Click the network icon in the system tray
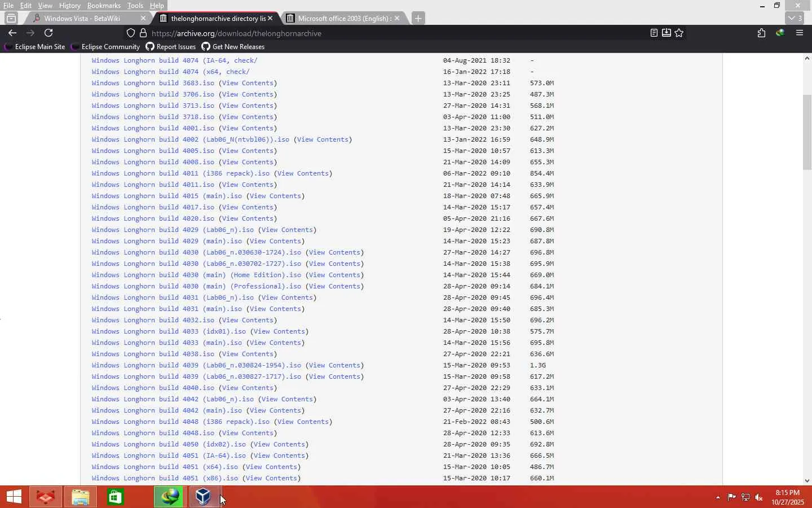Screen dimensions: 812x508 click(x=745, y=498)
